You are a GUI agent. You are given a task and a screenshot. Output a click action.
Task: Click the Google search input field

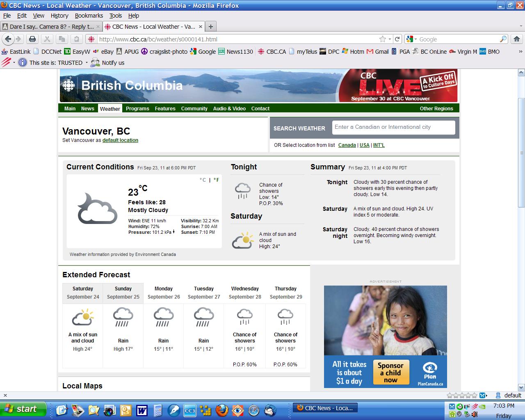tap(458, 39)
